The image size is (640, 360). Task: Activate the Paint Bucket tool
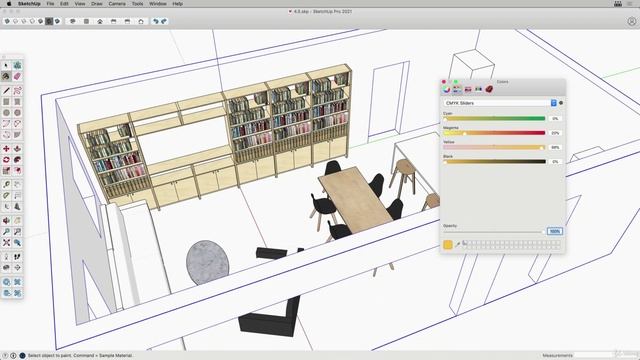[x=6, y=76]
